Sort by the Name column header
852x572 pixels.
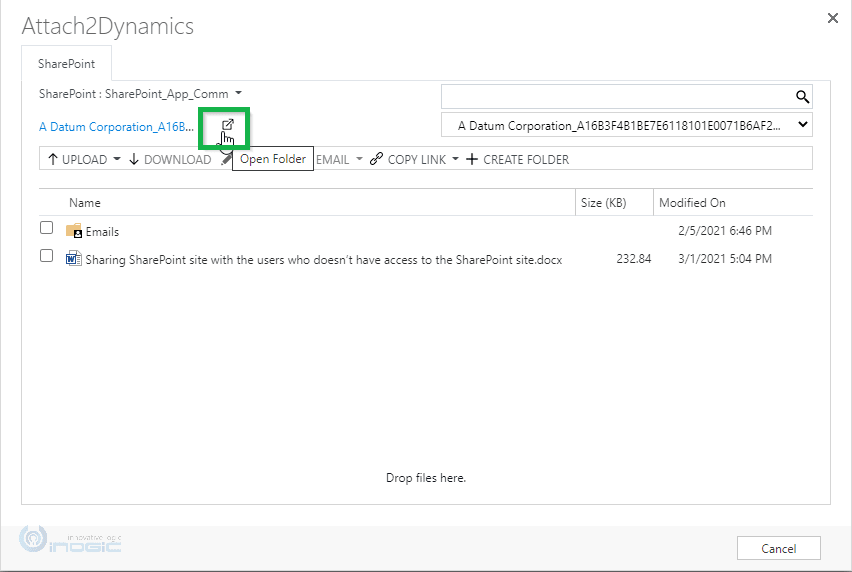click(x=85, y=203)
